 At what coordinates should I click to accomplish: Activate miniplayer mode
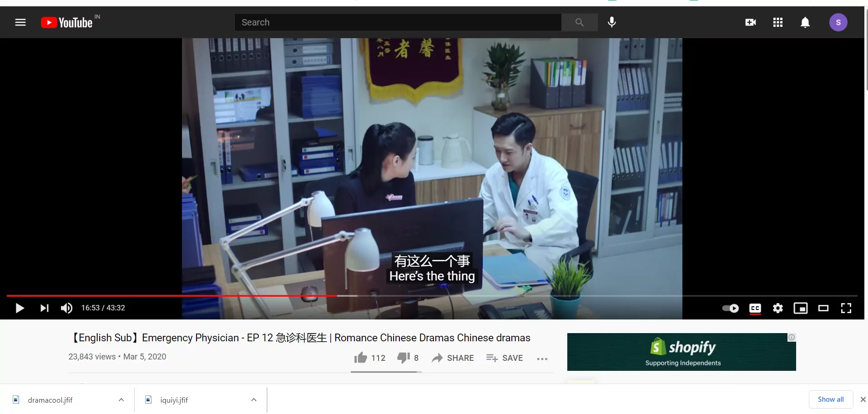tap(801, 308)
